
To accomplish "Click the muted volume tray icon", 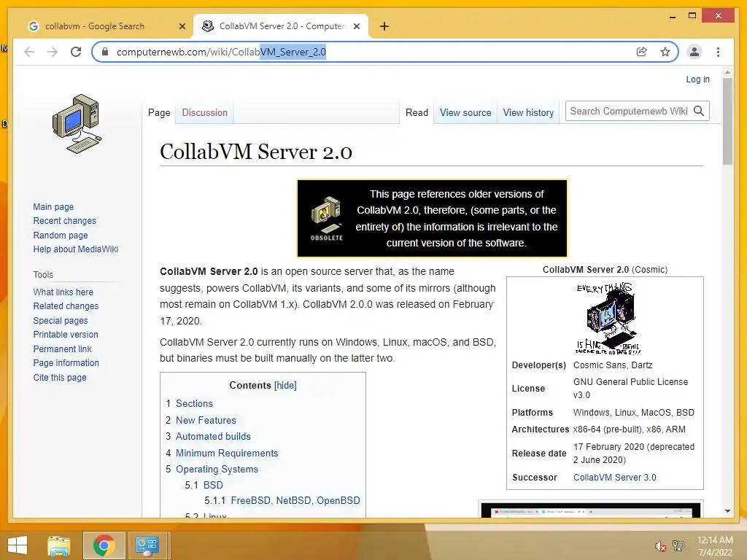I will click(660, 546).
